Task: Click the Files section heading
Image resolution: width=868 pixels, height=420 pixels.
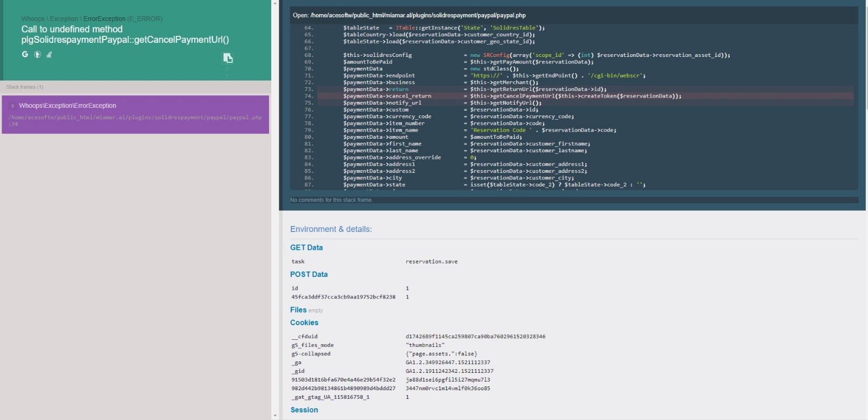Action: pos(298,310)
